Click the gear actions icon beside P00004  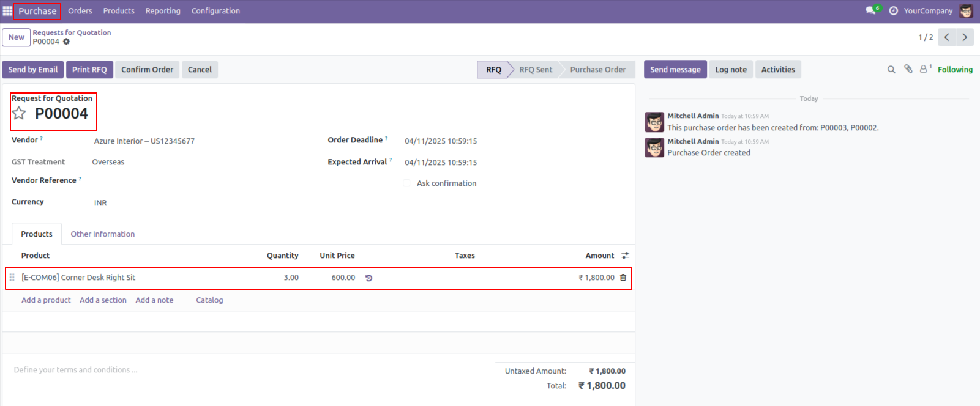66,42
